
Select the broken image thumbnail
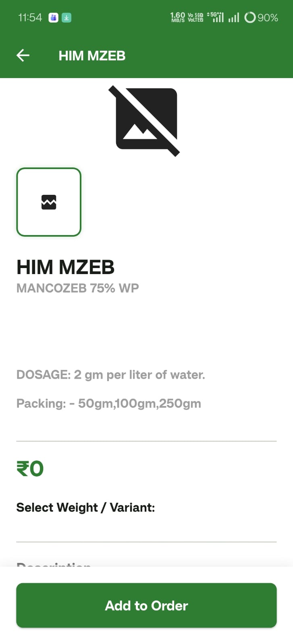pyautogui.click(x=49, y=202)
